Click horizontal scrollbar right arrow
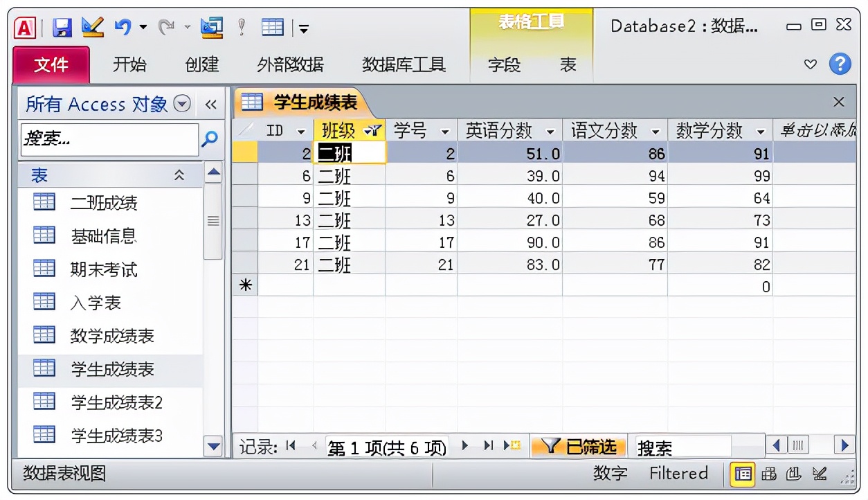The width and height of the screenshot is (868, 500). pos(844,445)
